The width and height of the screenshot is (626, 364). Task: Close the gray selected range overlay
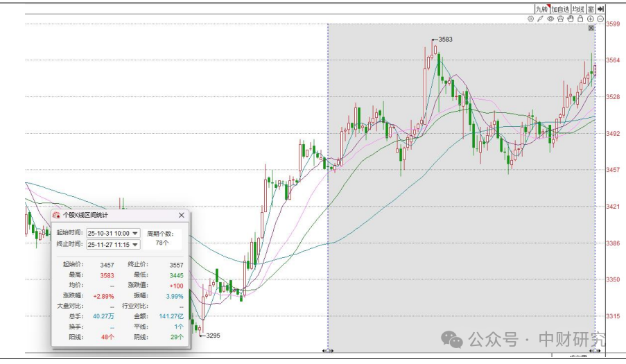point(591,28)
